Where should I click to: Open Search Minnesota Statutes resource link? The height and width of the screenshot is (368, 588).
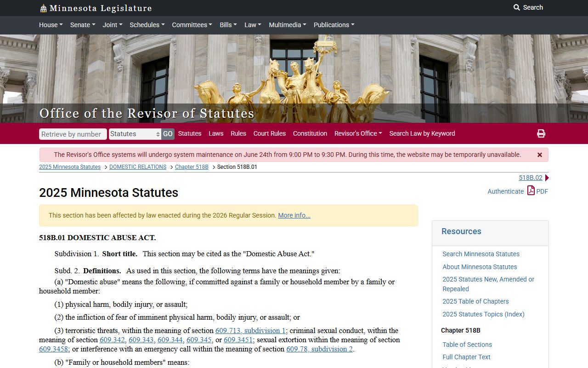point(481,254)
